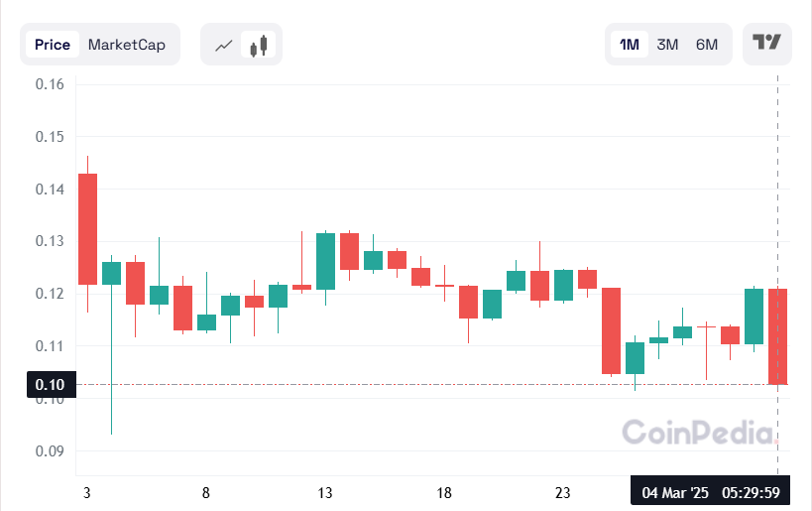Click the date 18 axis label

(444, 493)
